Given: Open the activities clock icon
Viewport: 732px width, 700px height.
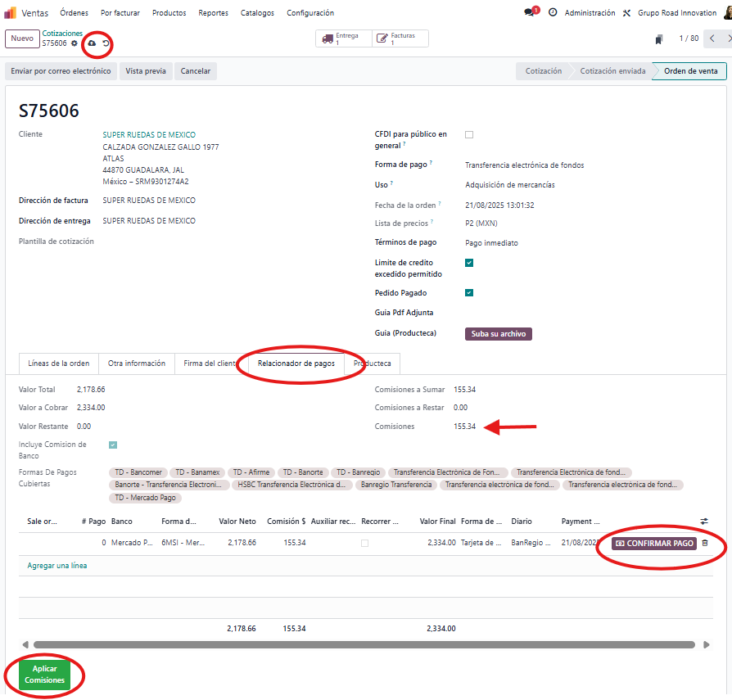Looking at the screenshot, I should click(x=553, y=13).
